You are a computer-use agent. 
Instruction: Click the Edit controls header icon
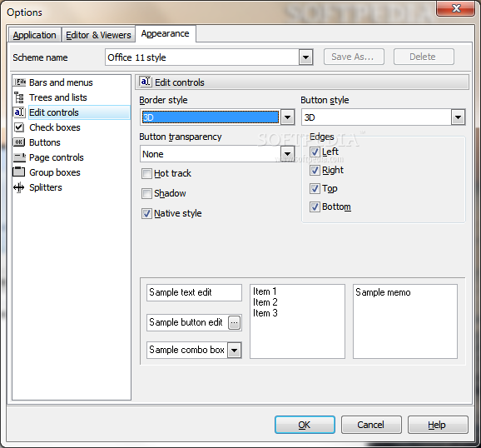click(146, 82)
